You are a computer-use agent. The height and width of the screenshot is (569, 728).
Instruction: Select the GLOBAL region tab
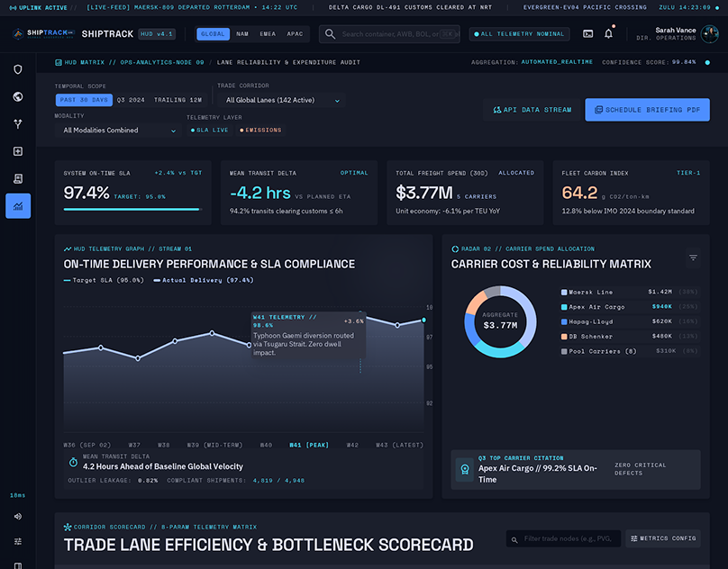213,34
